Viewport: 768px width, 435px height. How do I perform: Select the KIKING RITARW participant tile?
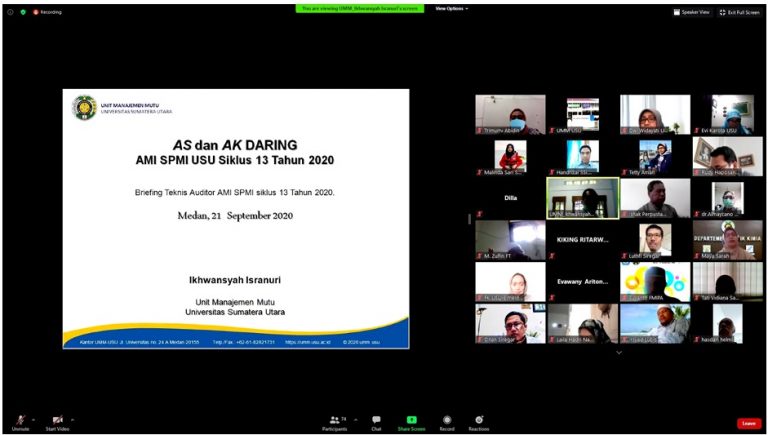pos(582,240)
